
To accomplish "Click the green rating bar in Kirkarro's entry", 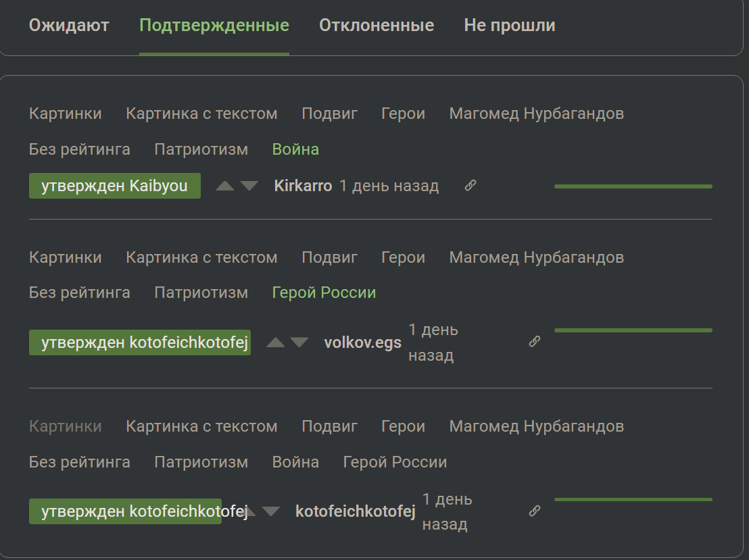I will pyautogui.click(x=633, y=186).
